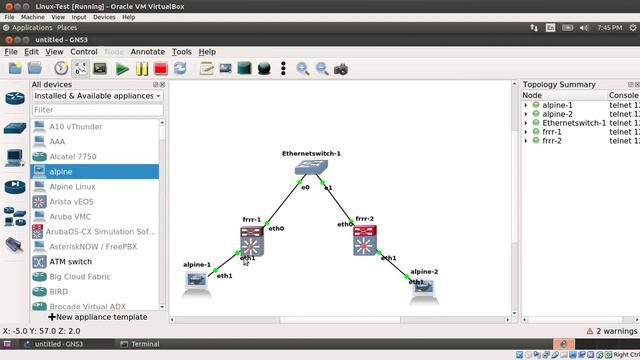Reload all nodes icon
This screenshot has height=360, width=640.
click(x=180, y=69)
